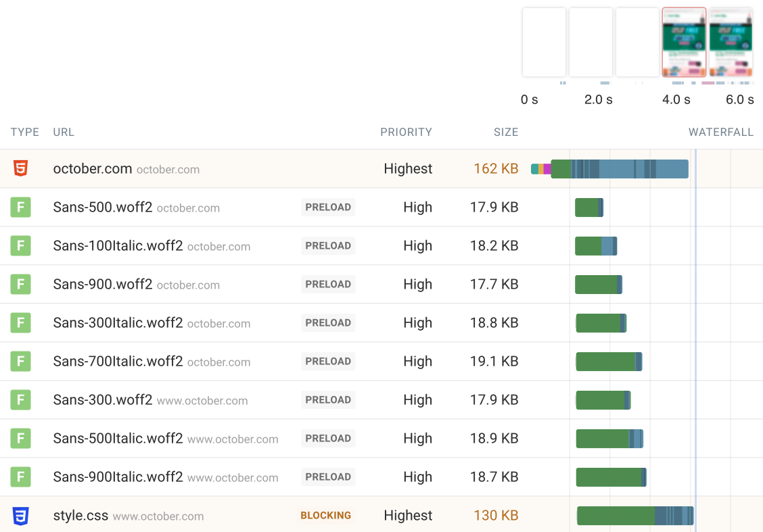Screen dimensions: 763x532
Task: Click font icon for Sans-500Italic.woff2
Action: click(20, 439)
